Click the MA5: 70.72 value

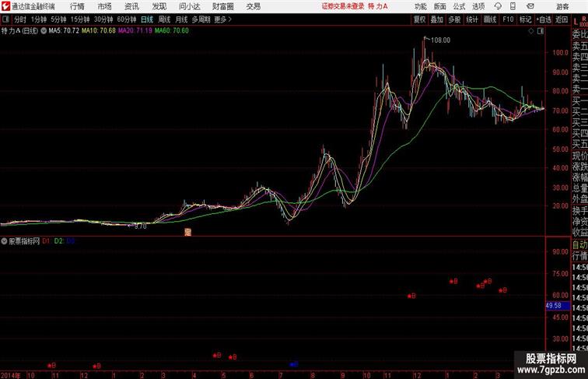[64, 31]
